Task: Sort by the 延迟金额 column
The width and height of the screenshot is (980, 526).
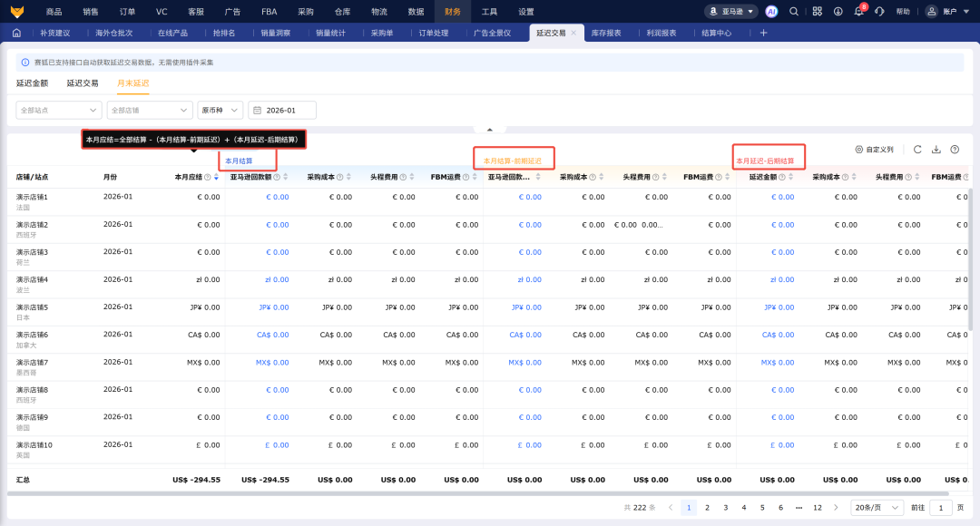Action: pos(790,178)
